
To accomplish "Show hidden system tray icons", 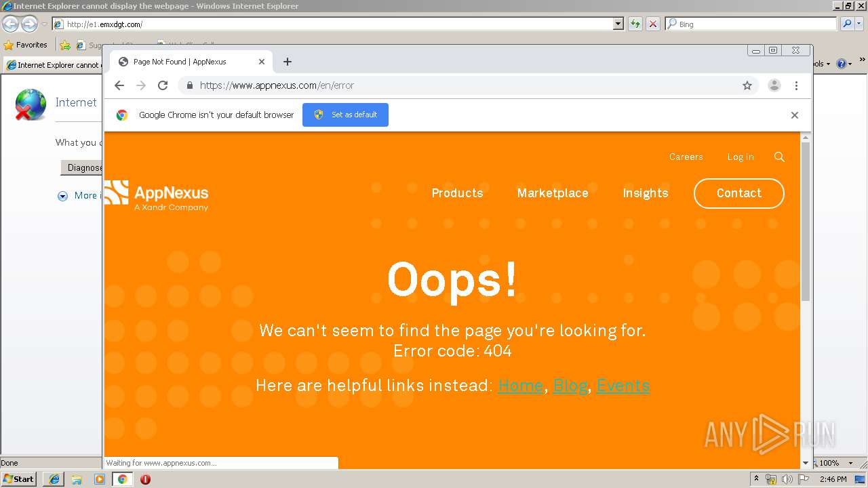I will point(756,479).
